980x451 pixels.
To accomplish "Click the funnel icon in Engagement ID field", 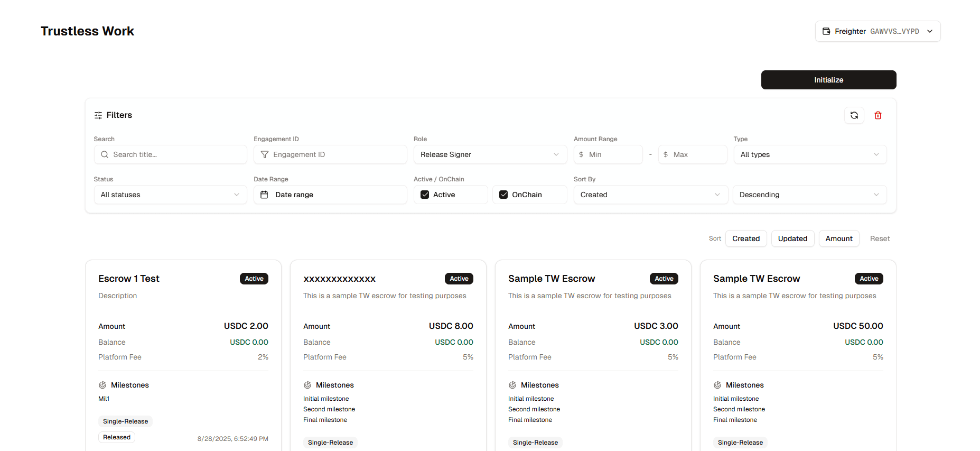I will 265,154.
